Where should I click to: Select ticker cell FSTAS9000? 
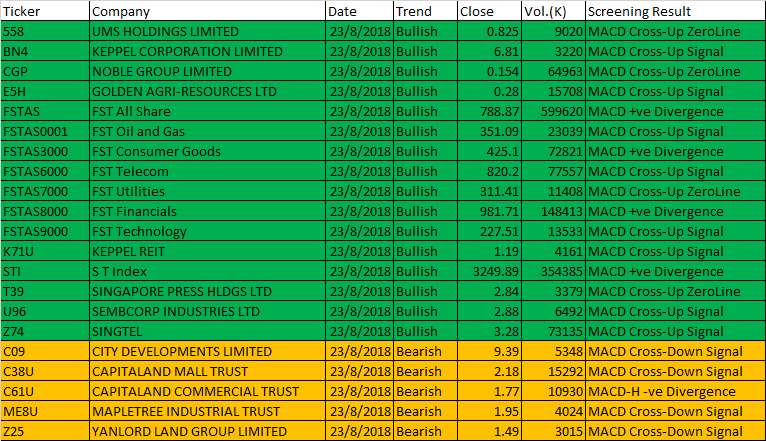45,231
